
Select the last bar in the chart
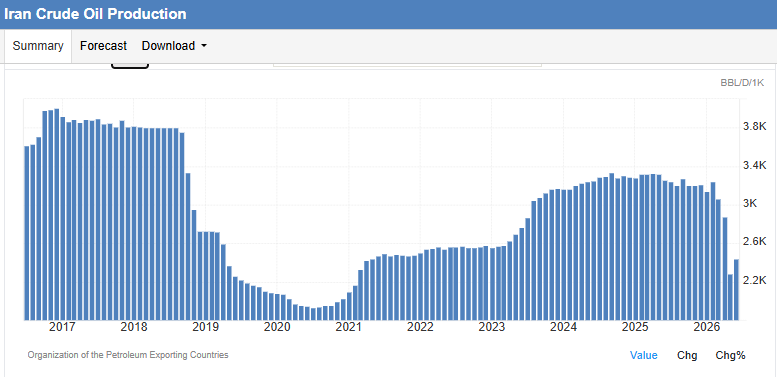pos(736,289)
